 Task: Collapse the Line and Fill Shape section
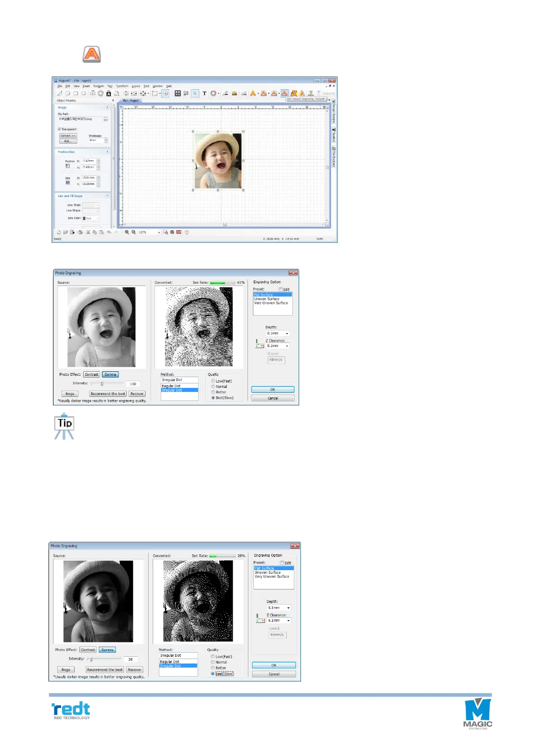107,196
